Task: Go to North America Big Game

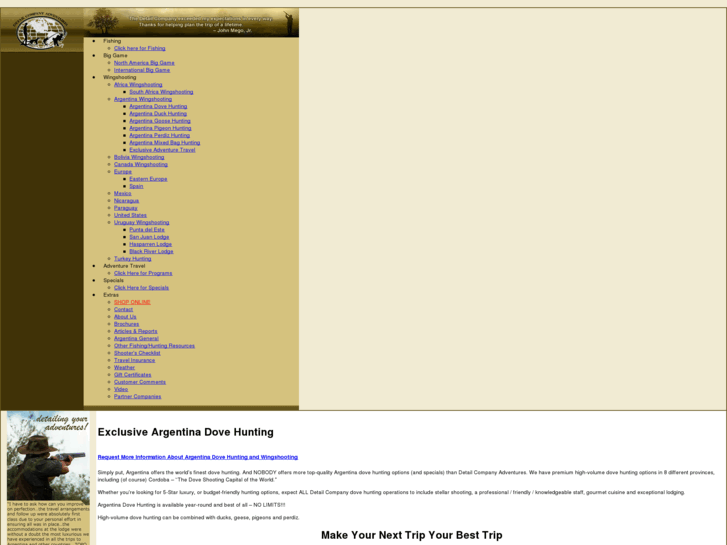Action: tap(144, 63)
